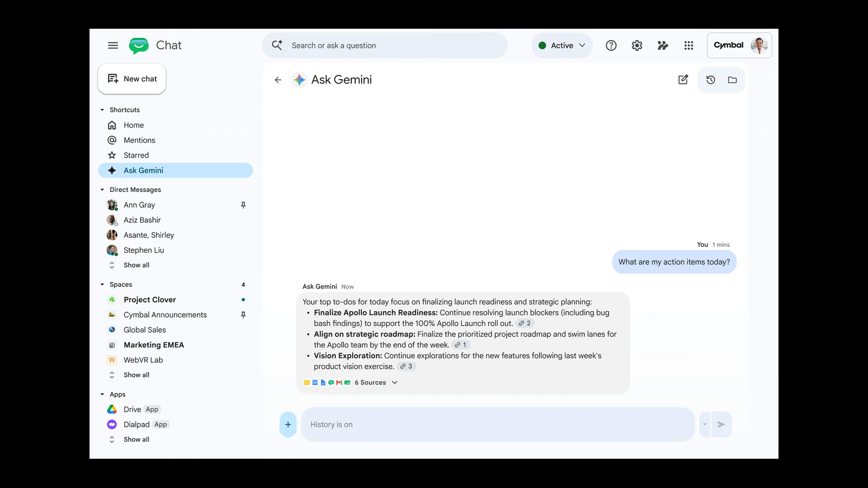Click the History is on message field

point(498,425)
